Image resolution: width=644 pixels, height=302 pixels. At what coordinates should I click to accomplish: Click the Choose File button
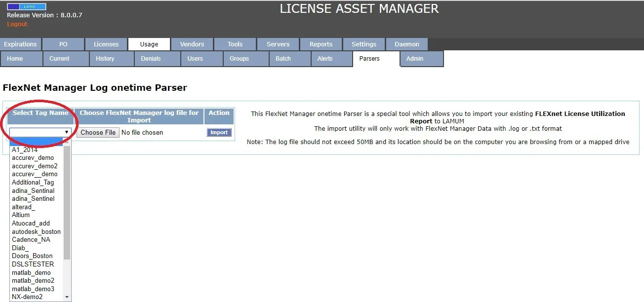98,132
